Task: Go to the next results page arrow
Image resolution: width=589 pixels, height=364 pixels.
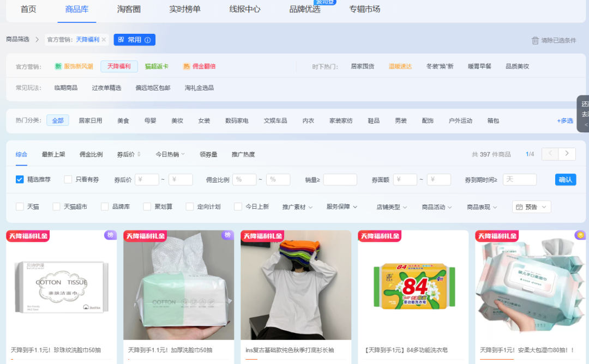Action: 567,154
